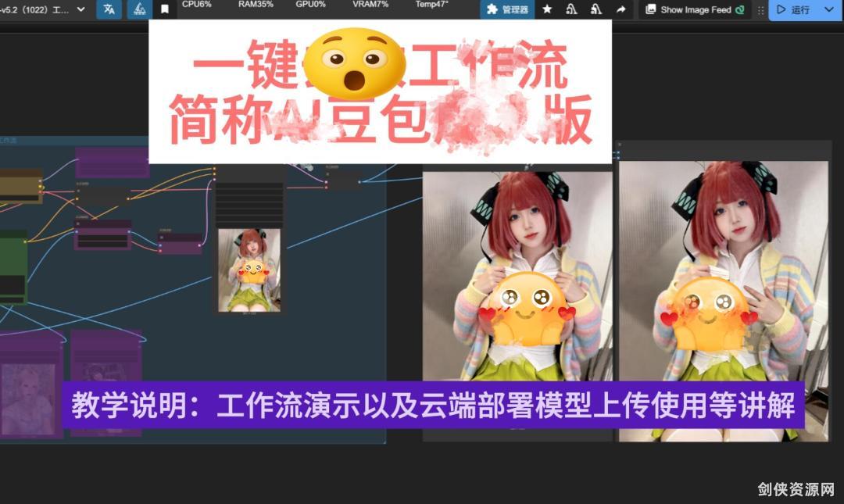Click the star icon next to the Manager button

547,9
